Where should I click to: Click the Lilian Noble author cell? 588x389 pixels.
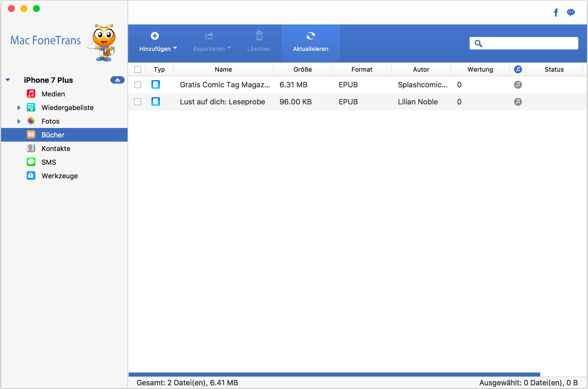click(x=418, y=102)
